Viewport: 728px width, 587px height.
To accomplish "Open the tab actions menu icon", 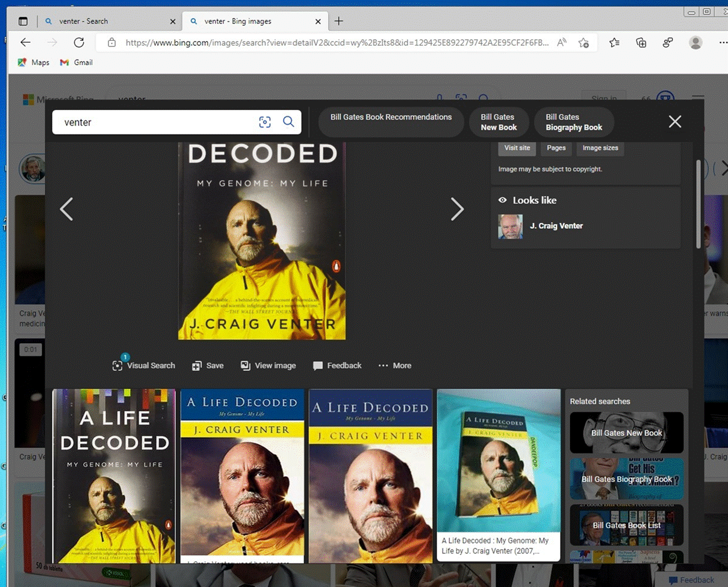I will (23, 21).
